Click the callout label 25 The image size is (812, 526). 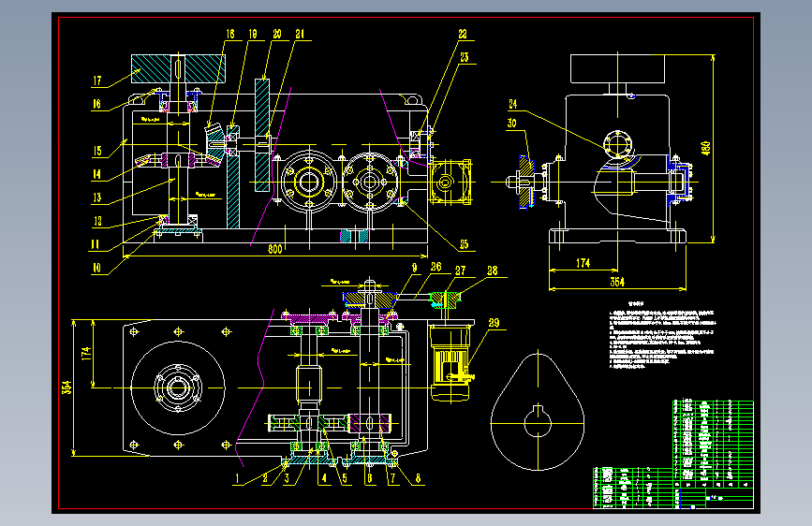pyautogui.click(x=464, y=244)
